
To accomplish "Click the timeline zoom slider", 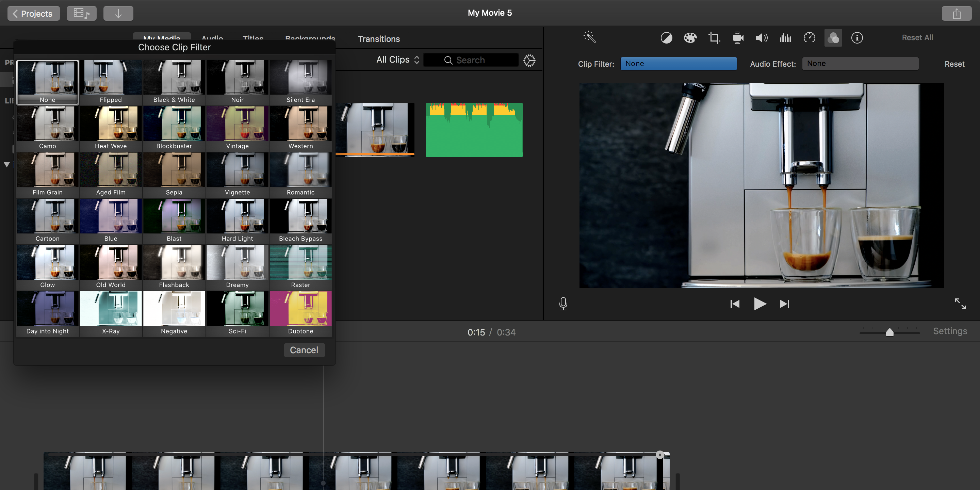I will click(x=889, y=332).
